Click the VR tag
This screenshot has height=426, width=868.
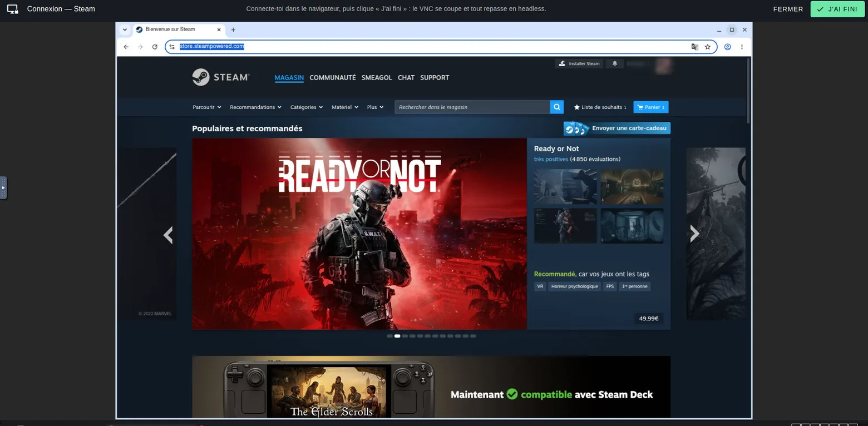pyautogui.click(x=540, y=286)
